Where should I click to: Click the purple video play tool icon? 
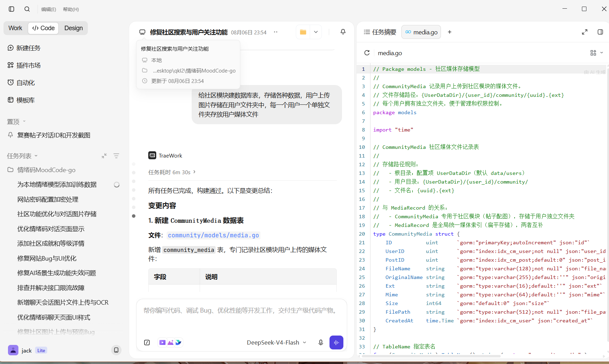pos(162,342)
